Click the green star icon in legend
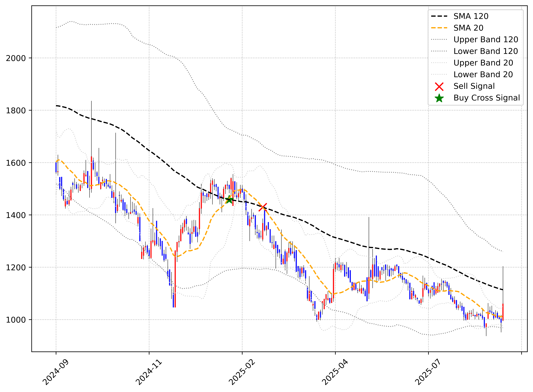 (439, 98)
